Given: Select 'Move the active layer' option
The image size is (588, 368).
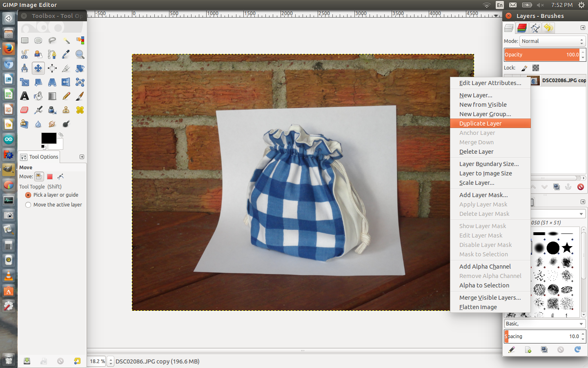Looking at the screenshot, I should [x=53, y=205].
